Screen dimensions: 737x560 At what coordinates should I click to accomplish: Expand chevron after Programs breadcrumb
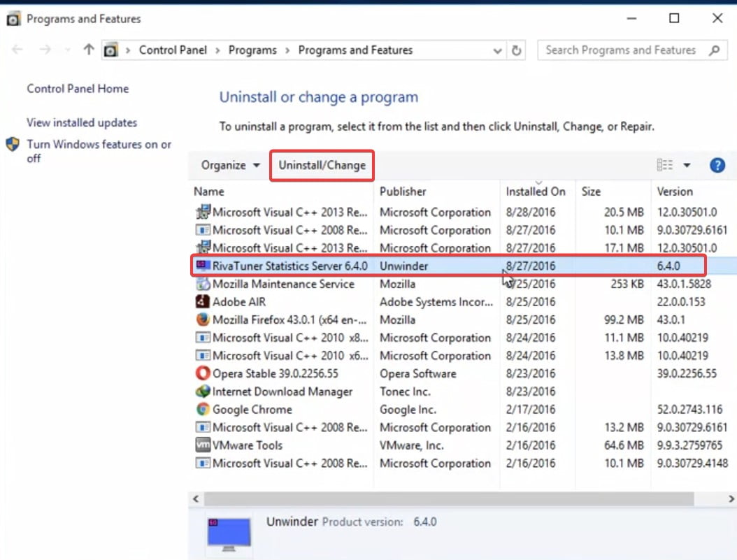point(287,50)
